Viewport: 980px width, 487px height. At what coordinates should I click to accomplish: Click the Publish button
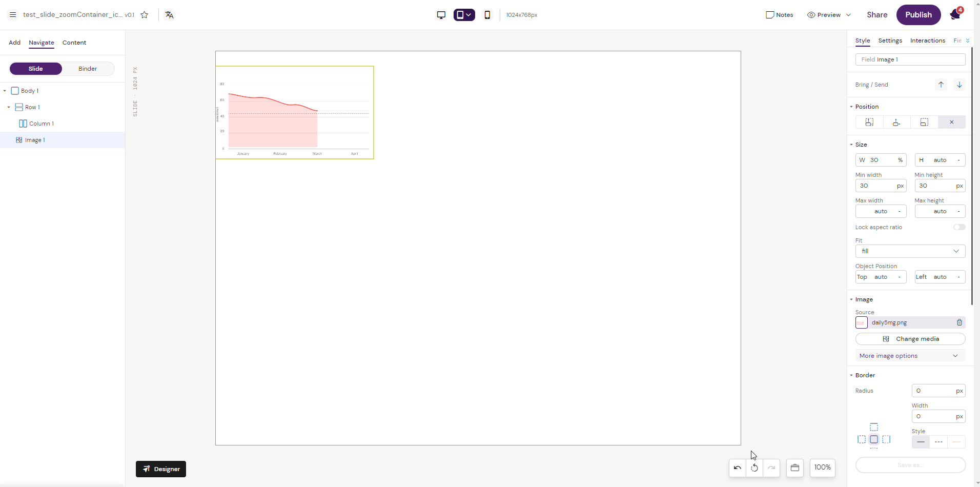918,15
